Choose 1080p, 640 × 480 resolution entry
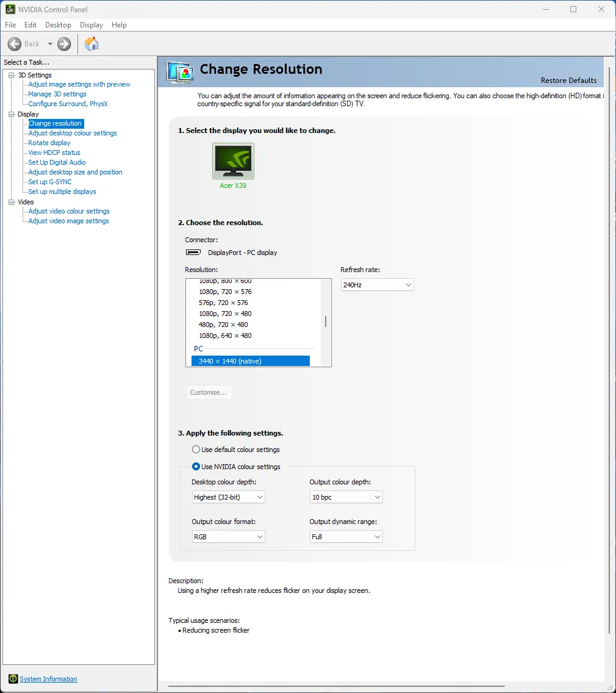616x693 pixels. click(x=225, y=336)
